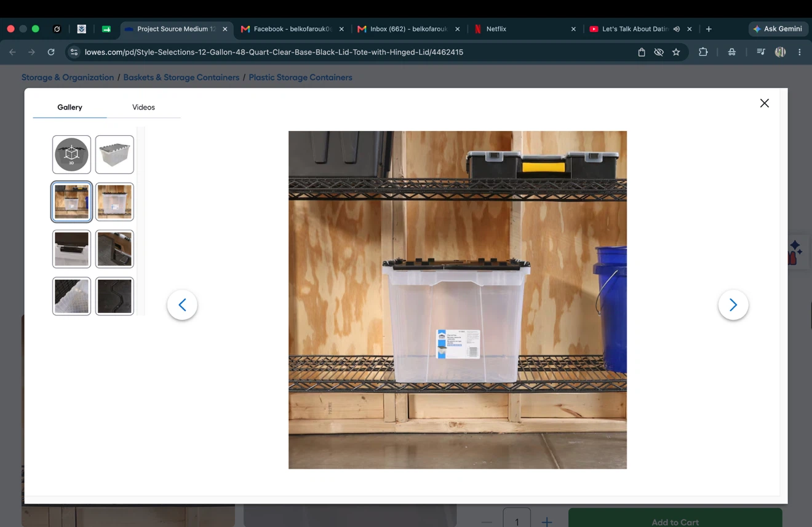Screen dimensions: 812x527
Task: Select the highlighted tote-on-shelf thumbnail
Action: 71,202
